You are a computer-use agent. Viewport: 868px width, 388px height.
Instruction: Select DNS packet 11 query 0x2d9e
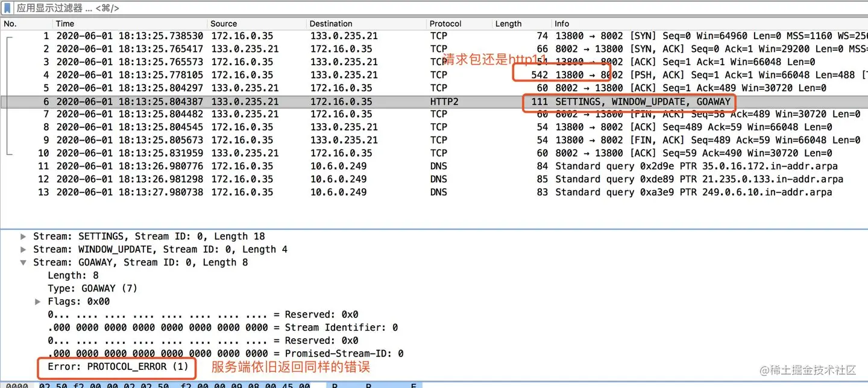click(x=434, y=166)
